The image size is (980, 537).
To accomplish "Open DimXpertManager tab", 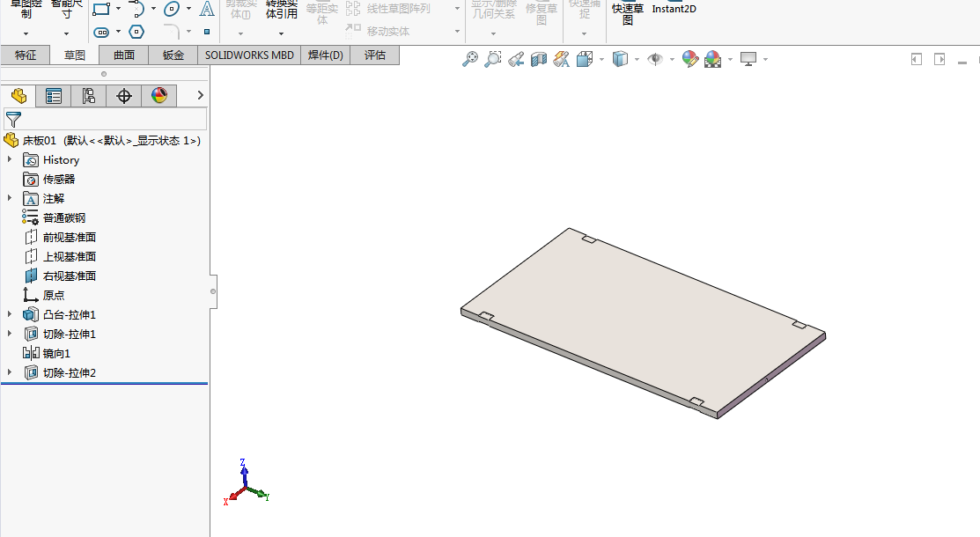I will coord(124,96).
